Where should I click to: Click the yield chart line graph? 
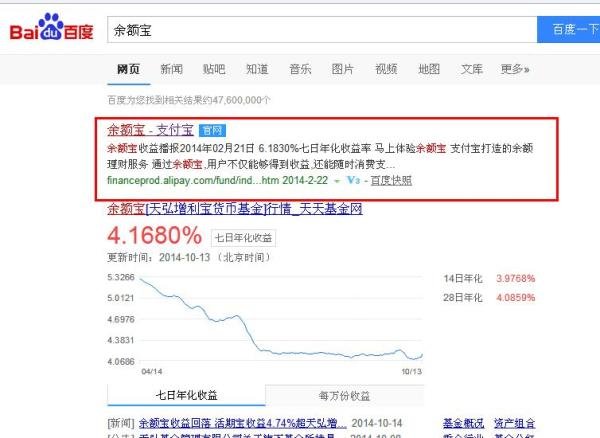pyautogui.click(x=281, y=319)
